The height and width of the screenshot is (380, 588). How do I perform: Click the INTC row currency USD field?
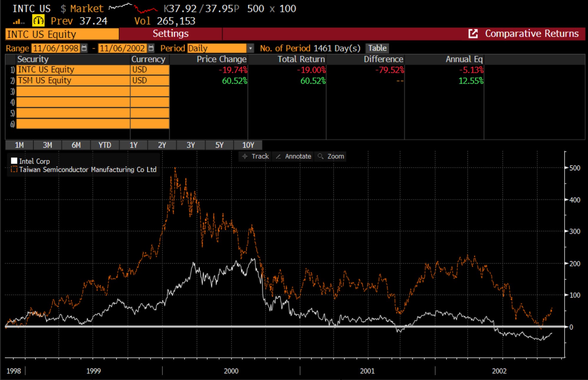pos(149,70)
